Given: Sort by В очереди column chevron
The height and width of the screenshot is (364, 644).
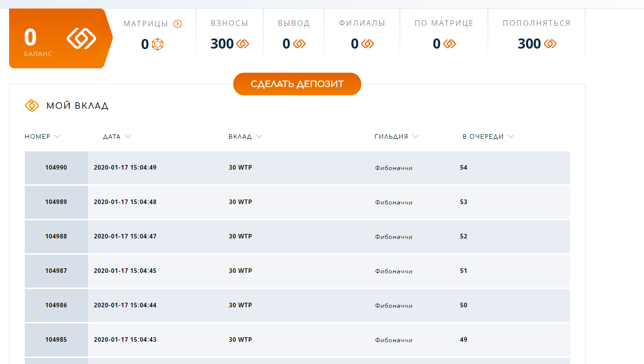Looking at the screenshot, I should click(x=511, y=137).
